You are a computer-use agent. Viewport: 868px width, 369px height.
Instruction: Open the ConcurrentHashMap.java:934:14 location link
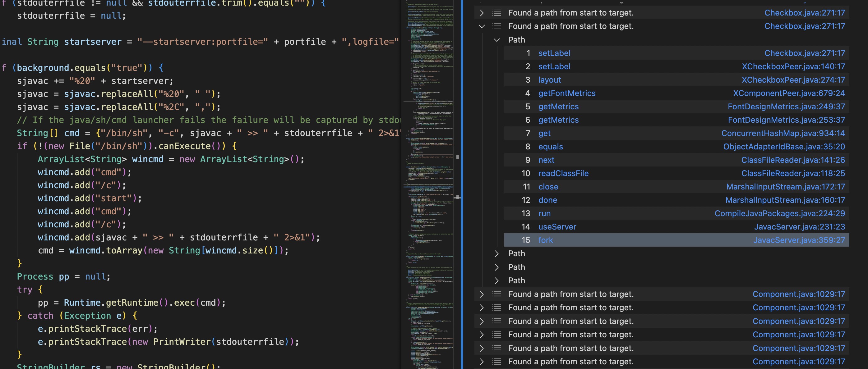783,133
